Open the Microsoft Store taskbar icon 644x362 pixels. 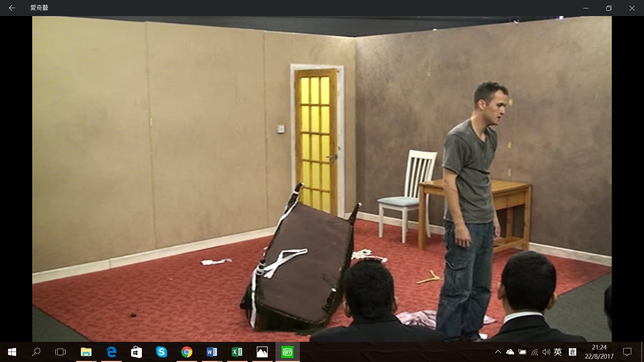click(x=137, y=352)
